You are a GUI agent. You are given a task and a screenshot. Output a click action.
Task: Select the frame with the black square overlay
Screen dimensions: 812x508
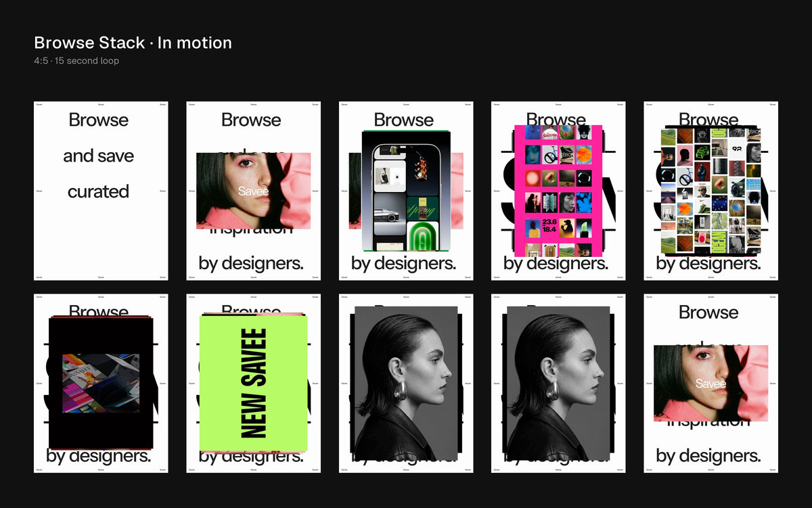(x=101, y=383)
